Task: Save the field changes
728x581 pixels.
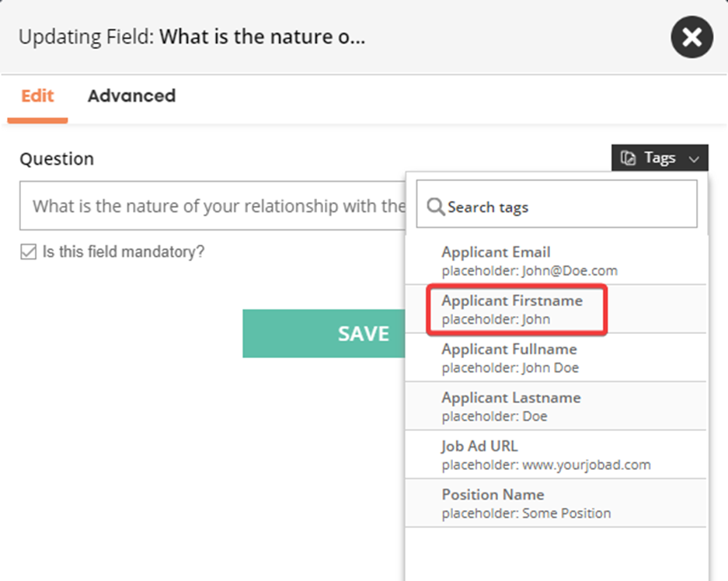Action: [324, 333]
